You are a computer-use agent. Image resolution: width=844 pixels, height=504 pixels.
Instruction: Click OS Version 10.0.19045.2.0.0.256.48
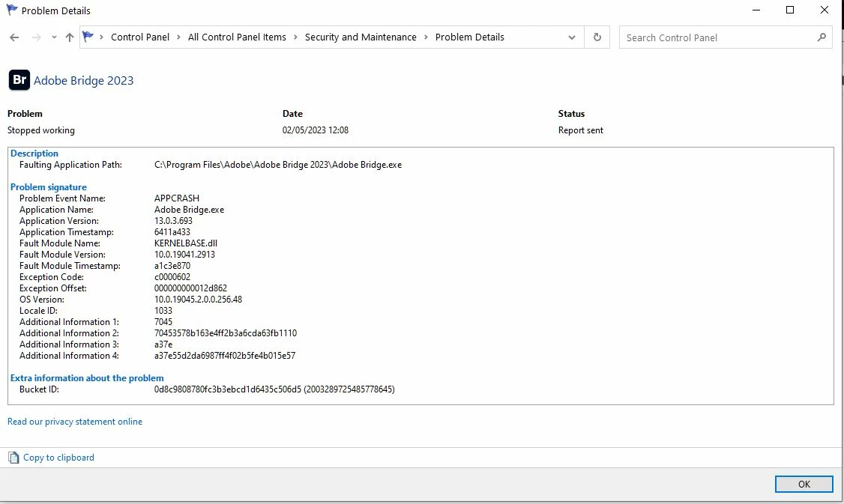[x=198, y=299]
